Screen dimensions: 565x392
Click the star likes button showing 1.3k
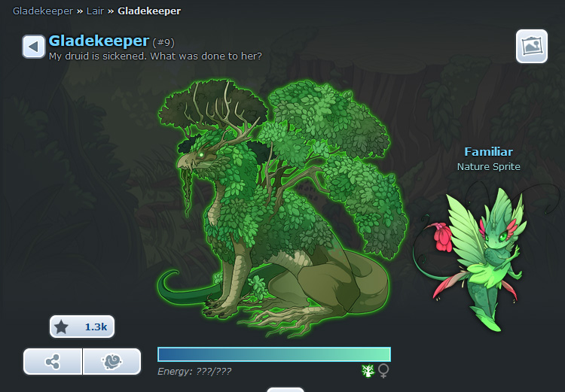(x=82, y=327)
